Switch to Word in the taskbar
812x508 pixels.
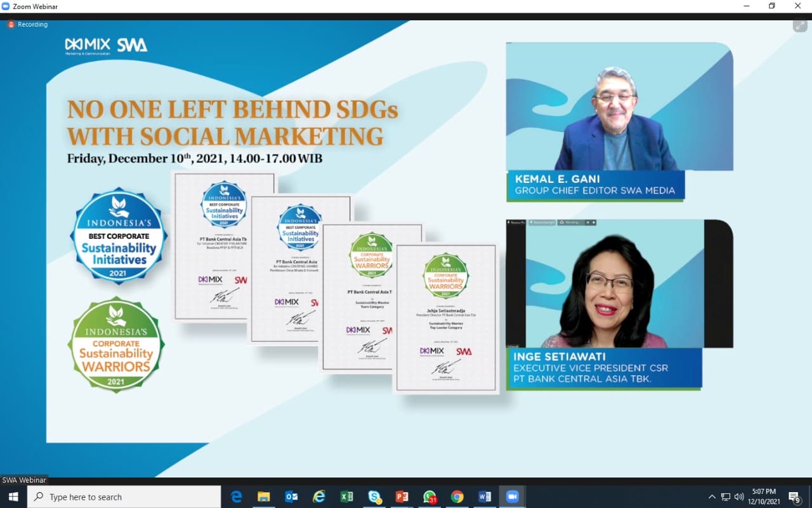click(485, 497)
